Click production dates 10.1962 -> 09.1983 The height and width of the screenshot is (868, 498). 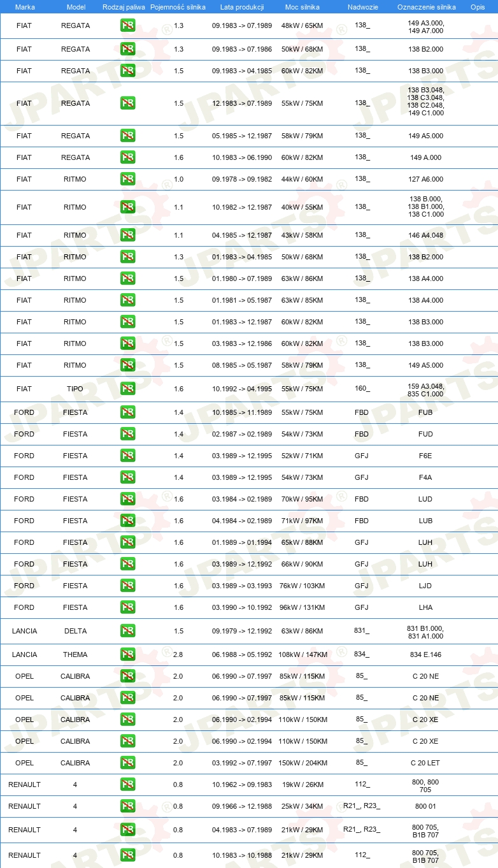(x=242, y=785)
